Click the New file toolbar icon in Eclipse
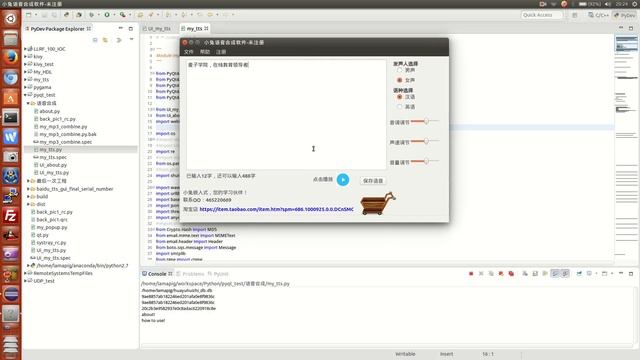640x360 pixels. (29, 15)
